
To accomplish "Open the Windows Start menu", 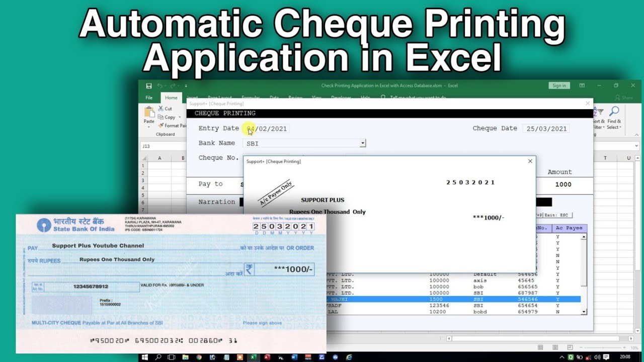I will (145, 357).
